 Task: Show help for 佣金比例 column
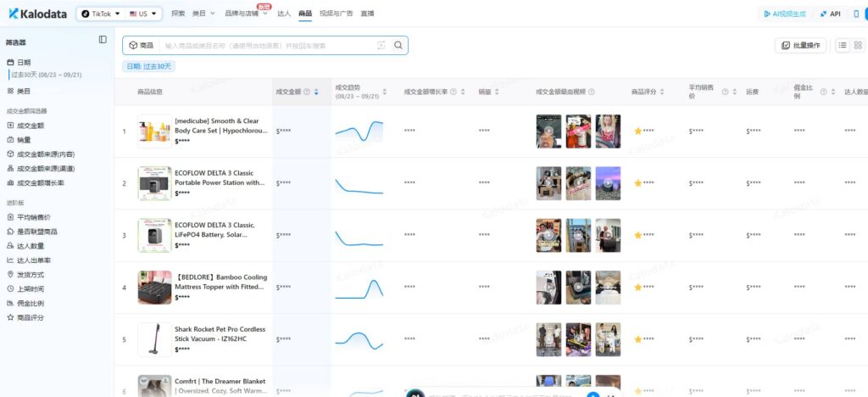pos(823,92)
